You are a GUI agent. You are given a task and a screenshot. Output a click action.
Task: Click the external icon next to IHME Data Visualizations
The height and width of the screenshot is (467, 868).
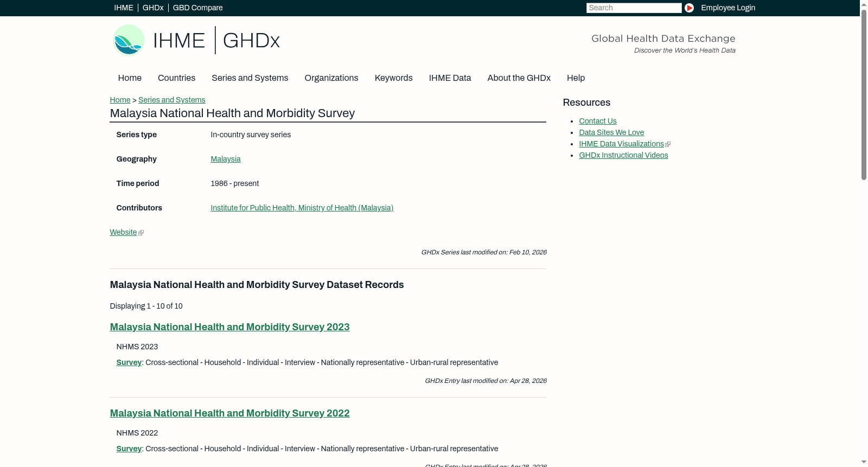point(668,144)
